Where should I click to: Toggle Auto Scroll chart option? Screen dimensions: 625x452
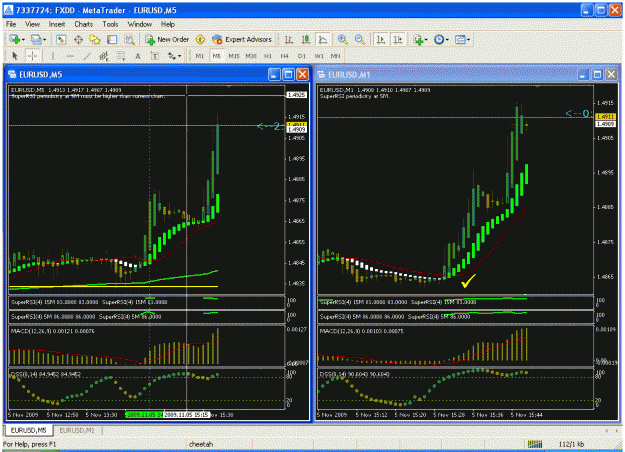pos(381,39)
